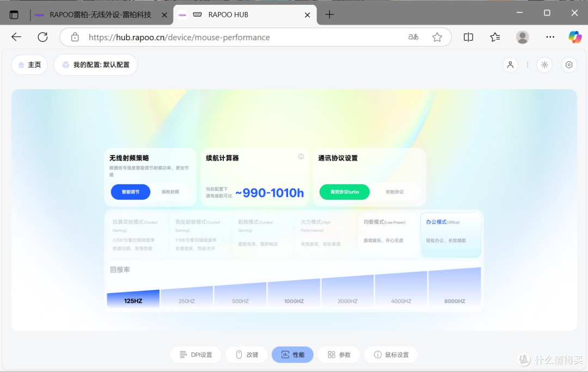This screenshot has width=588, height=372.
Task: Click the translate page icon
Action: point(413,37)
